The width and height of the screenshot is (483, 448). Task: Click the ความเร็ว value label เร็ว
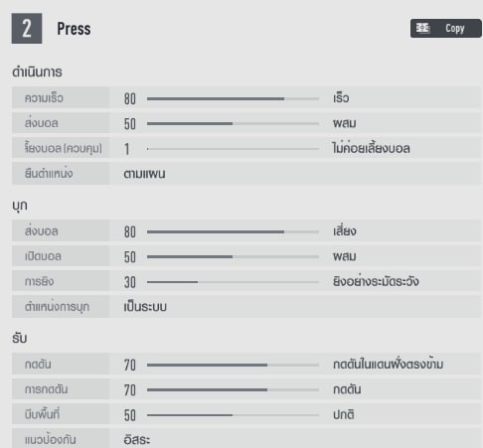pyautogui.click(x=341, y=98)
